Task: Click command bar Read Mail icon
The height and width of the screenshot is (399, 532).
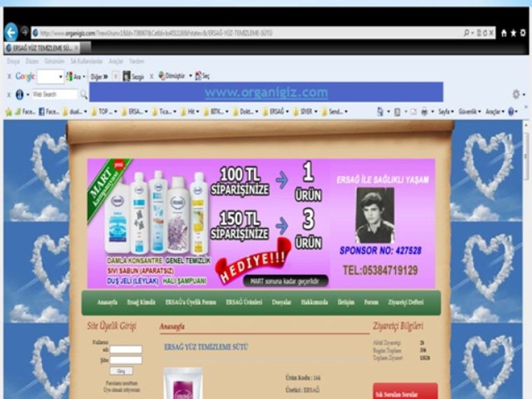Action: click(413, 111)
